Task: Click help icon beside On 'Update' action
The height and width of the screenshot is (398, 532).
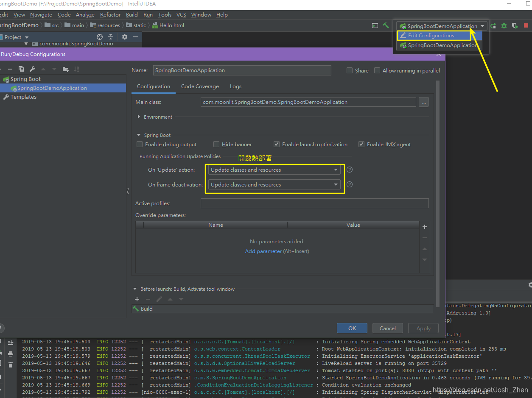Action: point(350,170)
